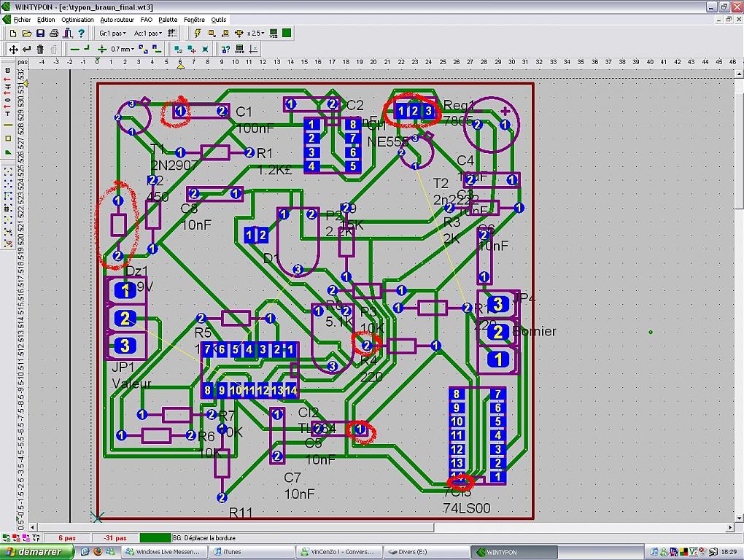This screenshot has width=744, height=560.
Task: Click the return arrow icon
Action: [x=26, y=49]
